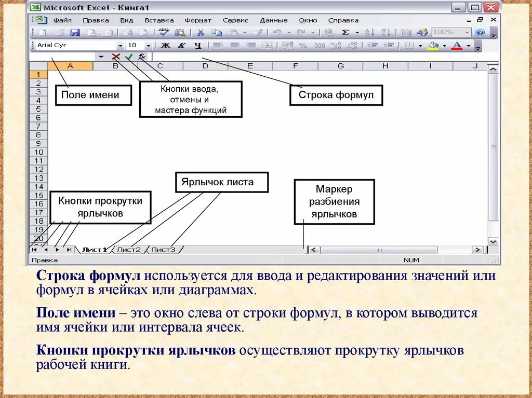Click the Undo arrow icon
The image size is (532, 398).
tap(277, 33)
